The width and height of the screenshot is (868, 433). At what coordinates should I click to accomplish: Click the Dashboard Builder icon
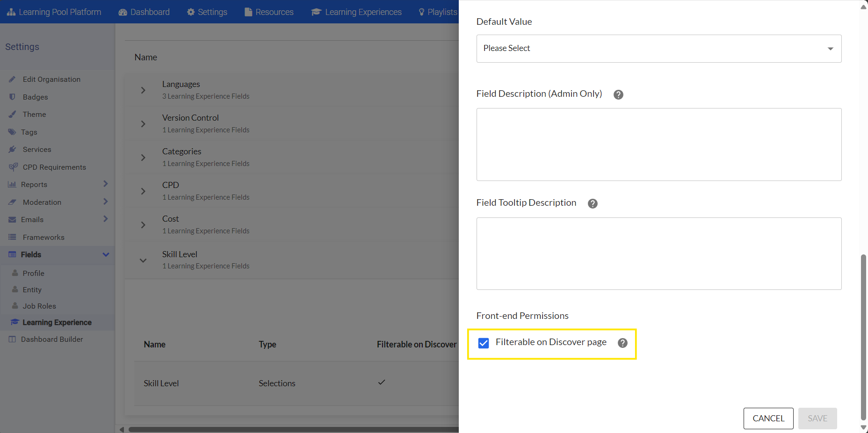12,339
